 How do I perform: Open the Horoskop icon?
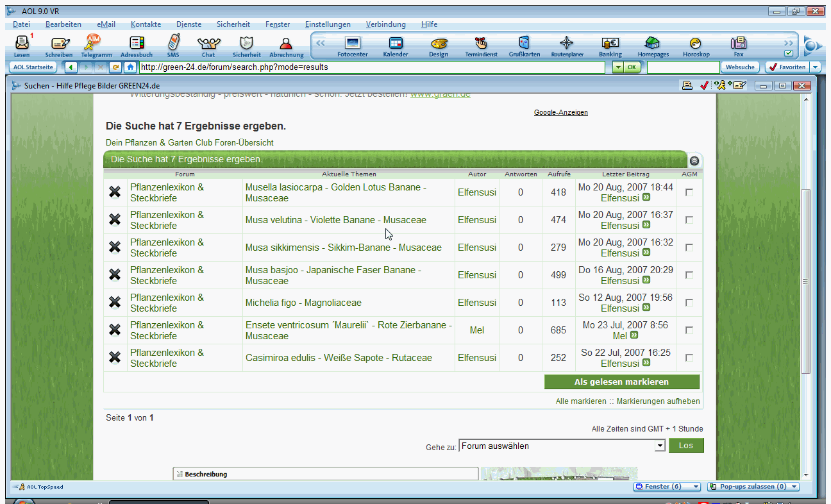click(x=695, y=44)
